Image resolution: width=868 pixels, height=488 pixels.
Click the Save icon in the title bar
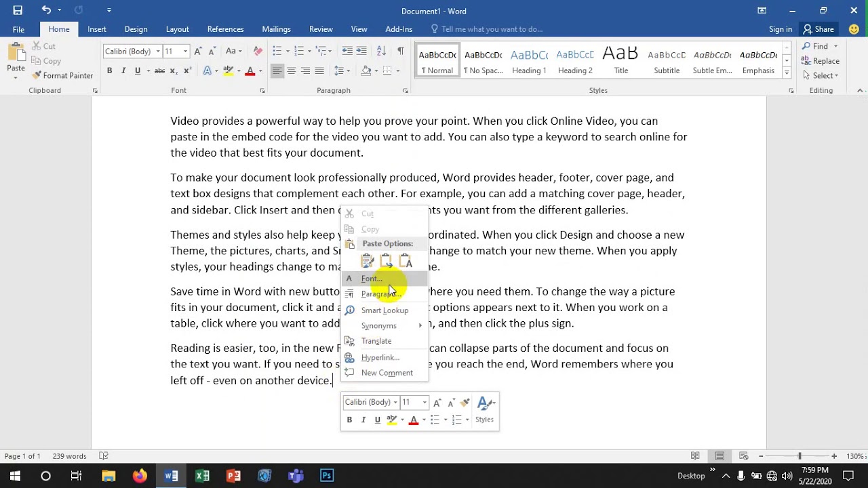(x=18, y=10)
